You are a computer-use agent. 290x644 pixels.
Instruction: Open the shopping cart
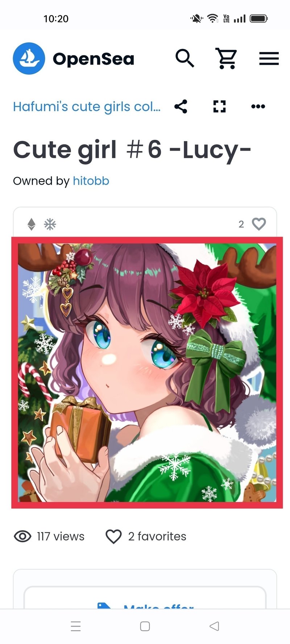point(227,58)
